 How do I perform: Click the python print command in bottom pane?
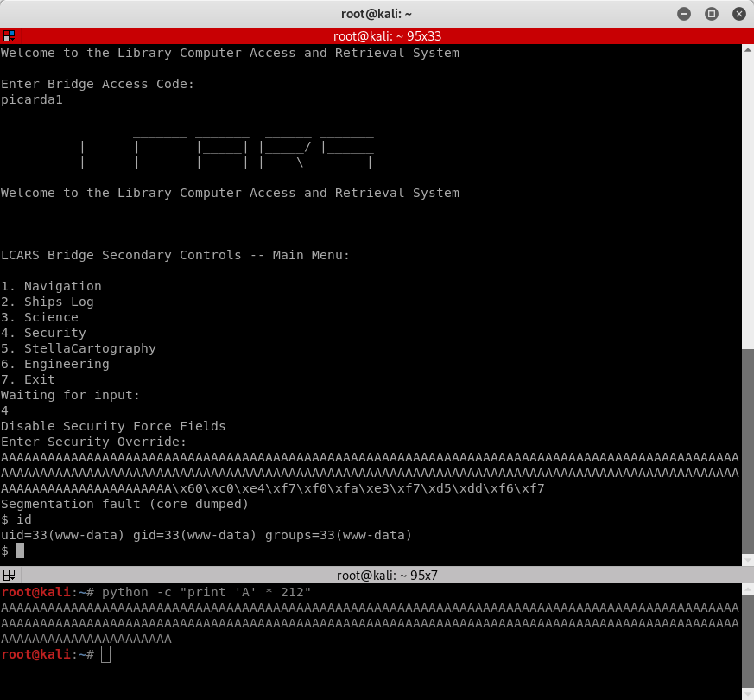tap(206, 592)
